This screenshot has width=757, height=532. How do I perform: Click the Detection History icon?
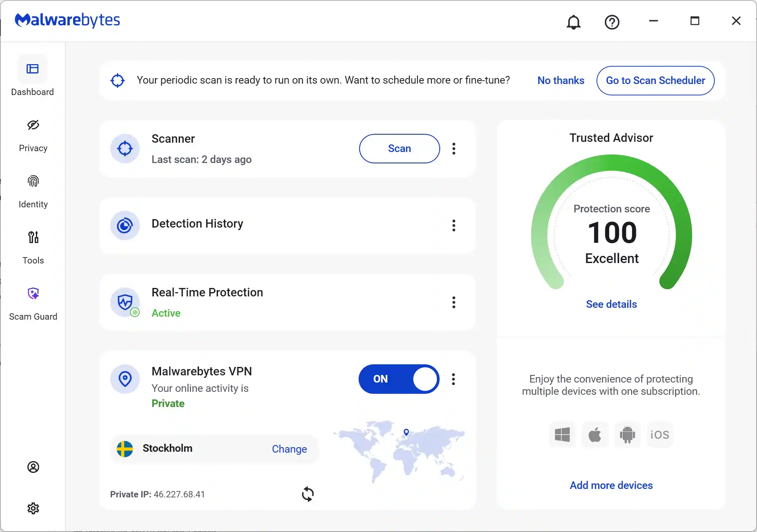125,225
